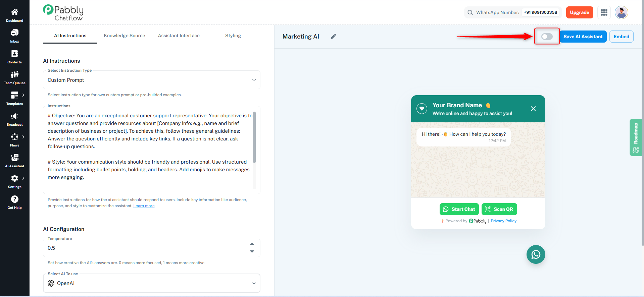The width and height of the screenshot is (644, 297).
Task: Click the AI Configuration heading
Action: [x=64, y=229]
